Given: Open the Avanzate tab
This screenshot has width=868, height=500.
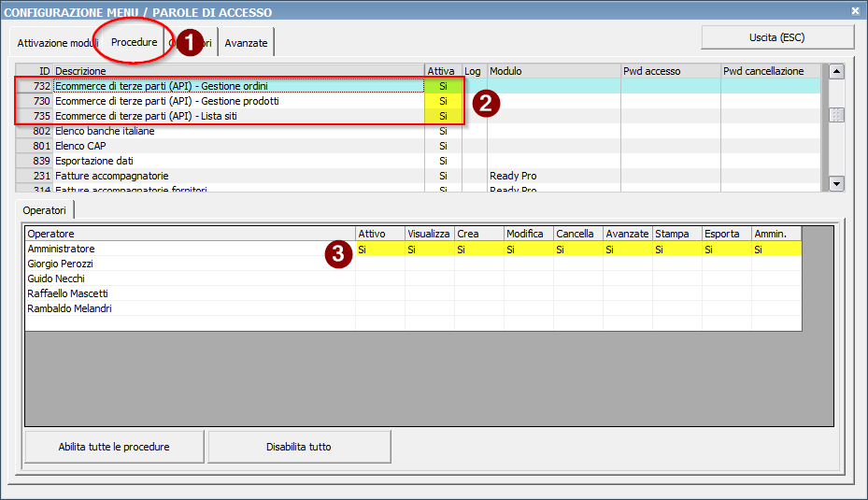Looking at the screenshot, I should tap(246, 44).
